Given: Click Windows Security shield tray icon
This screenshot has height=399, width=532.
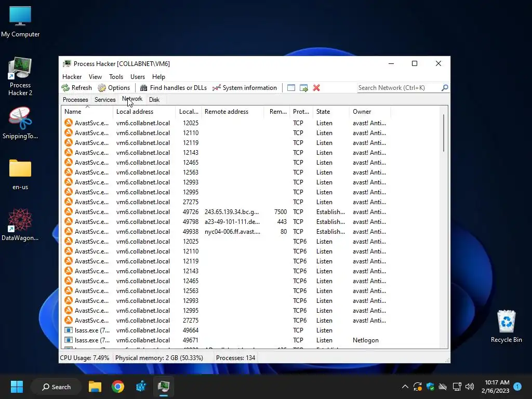Looking at the screenshot, I should point(430,387).
